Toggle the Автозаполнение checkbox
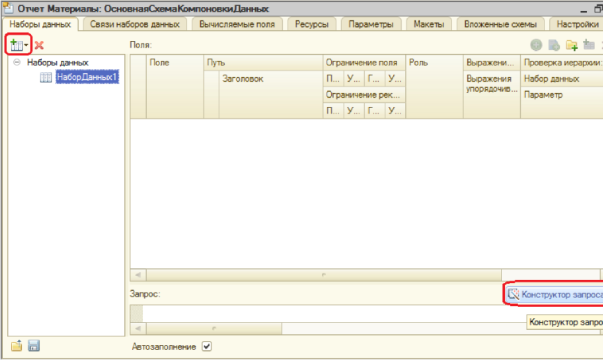Viewport: 603px width, 360px height. coord(207,346)
